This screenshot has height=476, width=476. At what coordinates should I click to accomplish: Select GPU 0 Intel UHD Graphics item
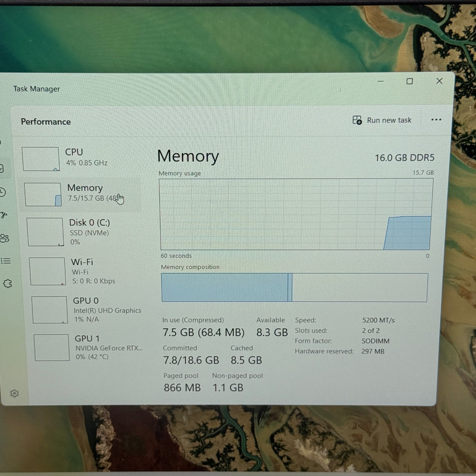coord(88,310)
